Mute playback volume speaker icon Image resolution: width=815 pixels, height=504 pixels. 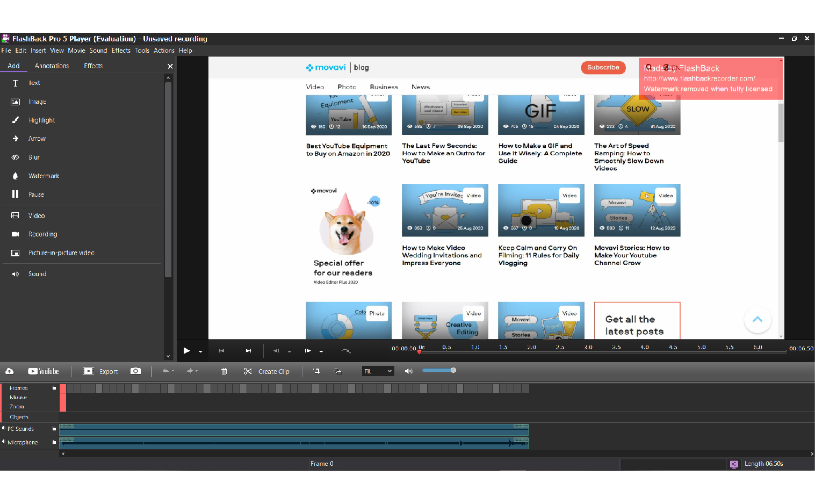tap(409, 371)
